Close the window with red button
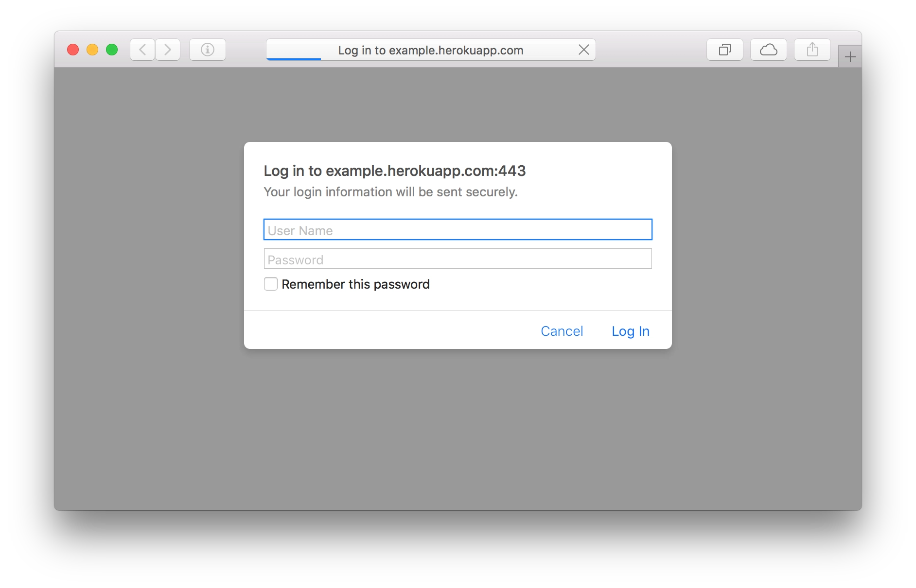916x588 pixels. point(73,50)
